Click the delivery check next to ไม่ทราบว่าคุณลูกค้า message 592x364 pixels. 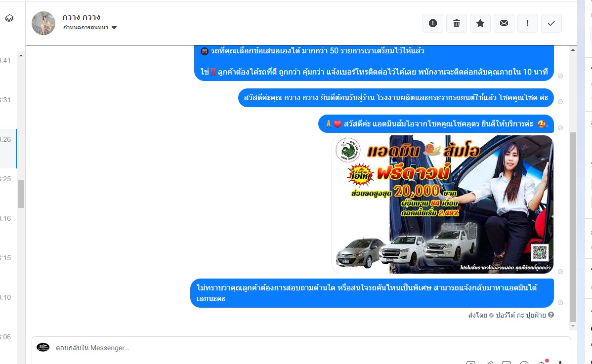coord(560,303)
